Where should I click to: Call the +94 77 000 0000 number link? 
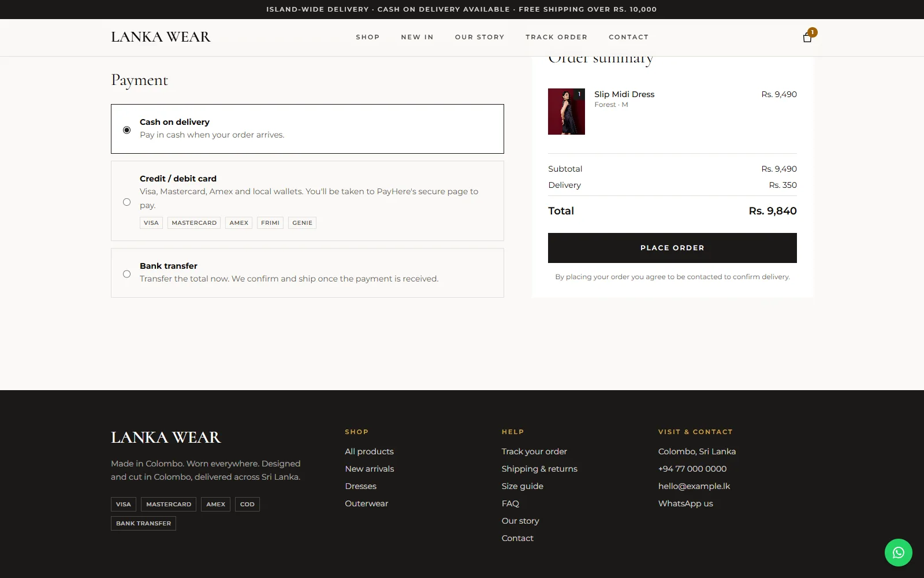click(692, 469)
